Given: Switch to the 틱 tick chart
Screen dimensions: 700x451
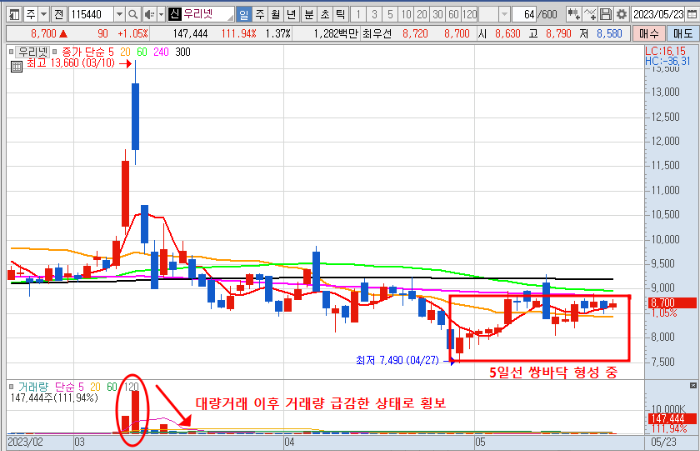Looking at the screenshot, I should pyautogui.click(x=340, y=15).
